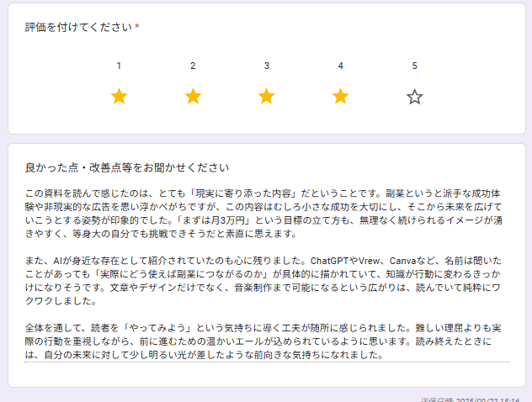Select the 2-star rating icon
The width and height of the screenshot is (532, 402).
coord(193,97)
